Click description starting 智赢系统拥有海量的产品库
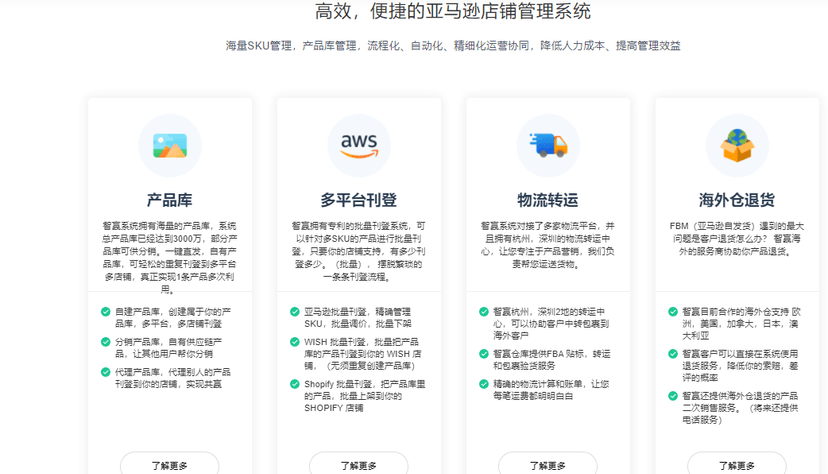Screen dimensions: 828x474 [x=170, y=258]
